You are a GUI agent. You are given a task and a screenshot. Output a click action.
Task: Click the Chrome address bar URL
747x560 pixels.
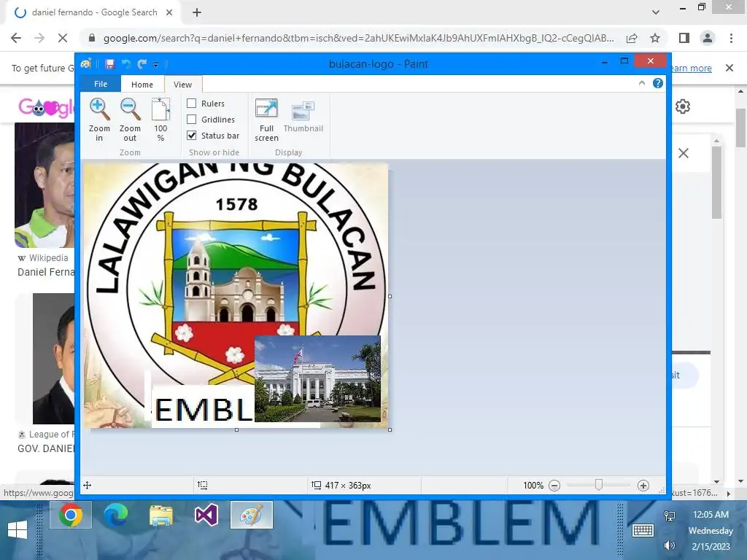pyautogui.click(x=358, y=38)
